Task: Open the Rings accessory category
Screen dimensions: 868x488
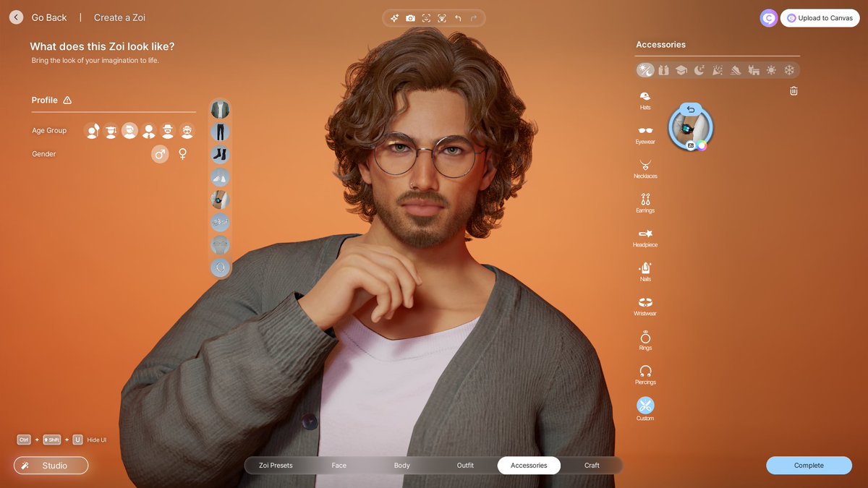Action: 645,341
